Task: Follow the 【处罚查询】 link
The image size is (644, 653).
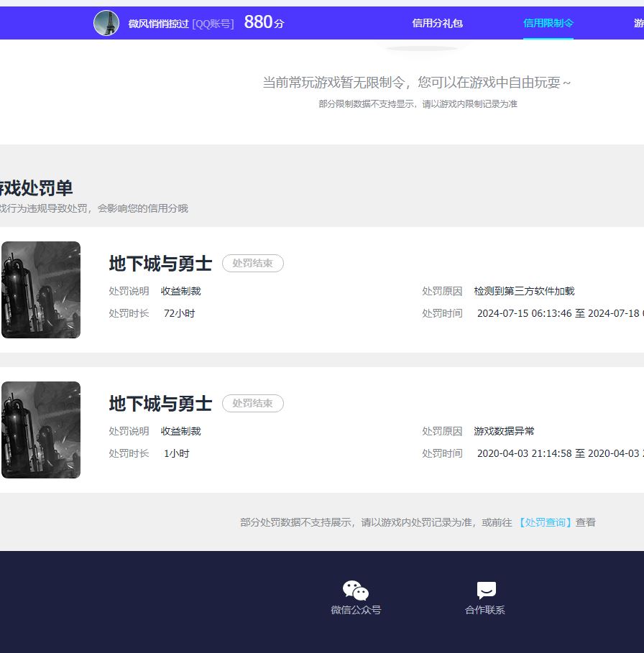Action: click(546, 522)
